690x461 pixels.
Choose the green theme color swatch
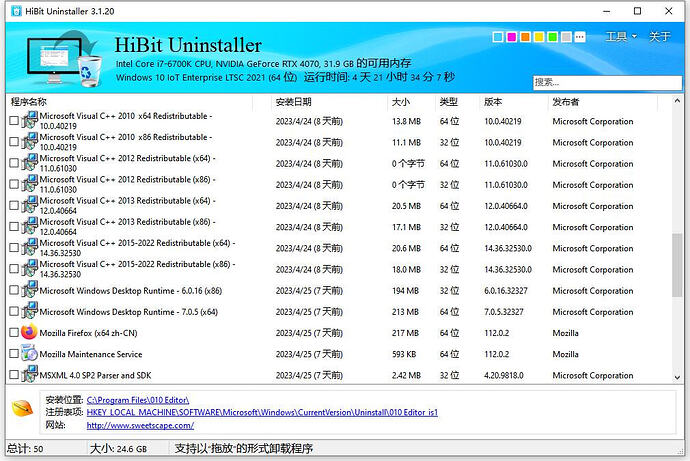(553, 37)
